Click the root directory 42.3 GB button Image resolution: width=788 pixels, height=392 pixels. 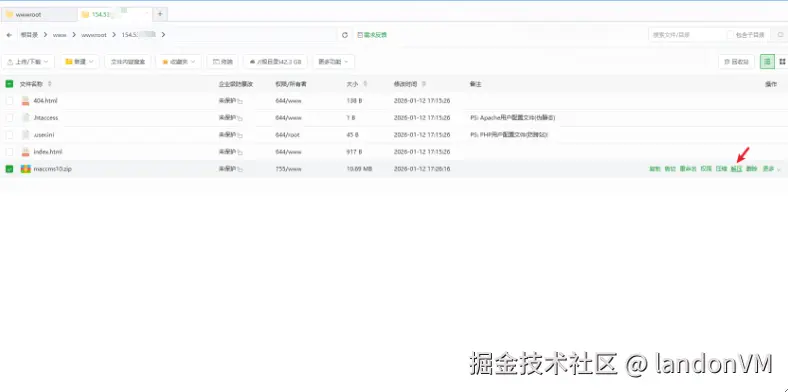click(275, 62)
